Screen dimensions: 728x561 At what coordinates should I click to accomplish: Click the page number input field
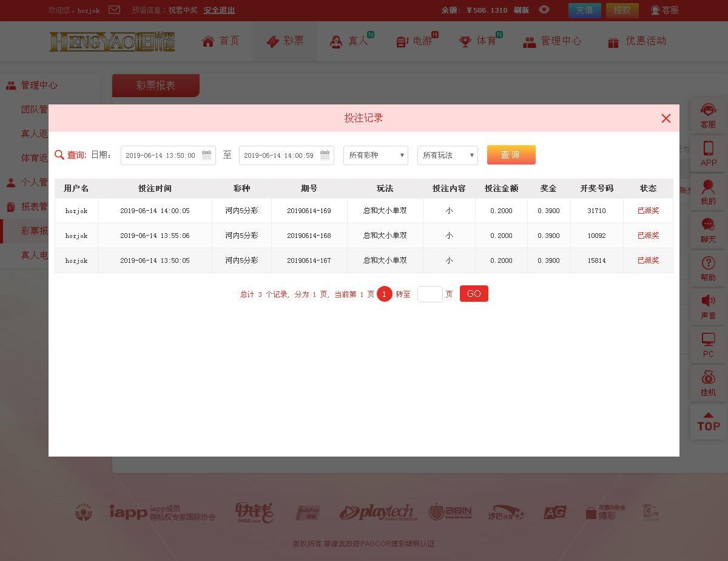point(430,294)
